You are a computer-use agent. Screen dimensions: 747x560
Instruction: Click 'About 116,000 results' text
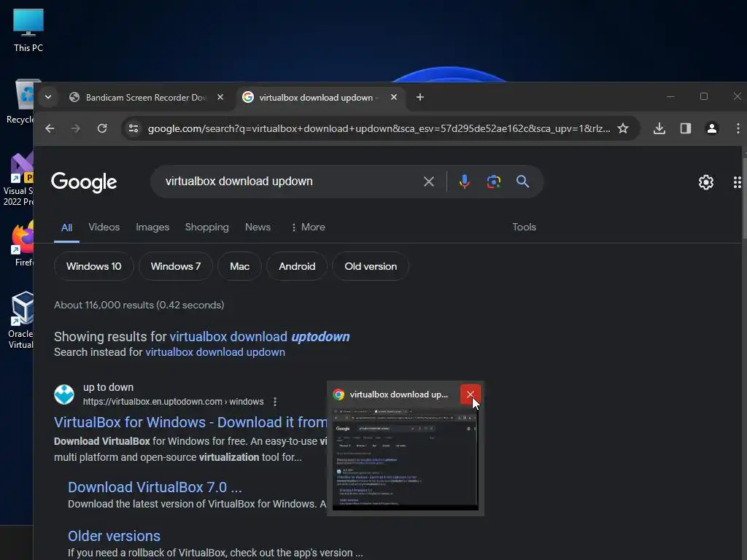139,306
